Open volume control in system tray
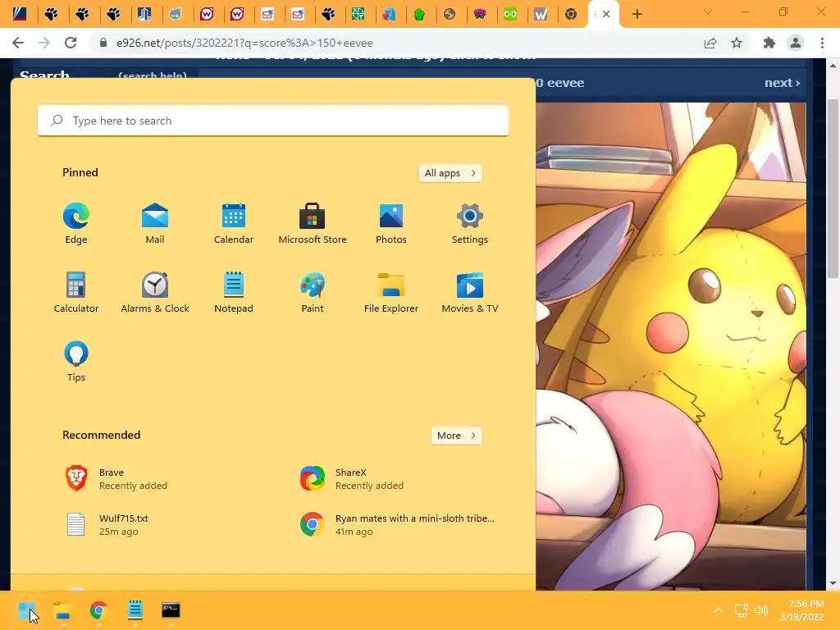 (760, 610)
